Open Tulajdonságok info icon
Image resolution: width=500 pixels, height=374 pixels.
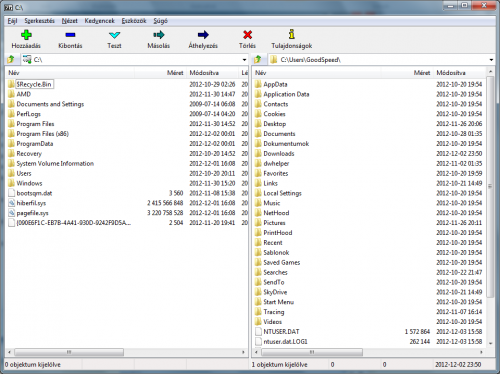click(292, 34)
